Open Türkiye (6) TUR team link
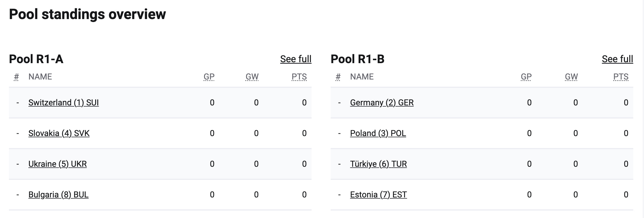This screenshot has height=218, width=644. [378, 164]
